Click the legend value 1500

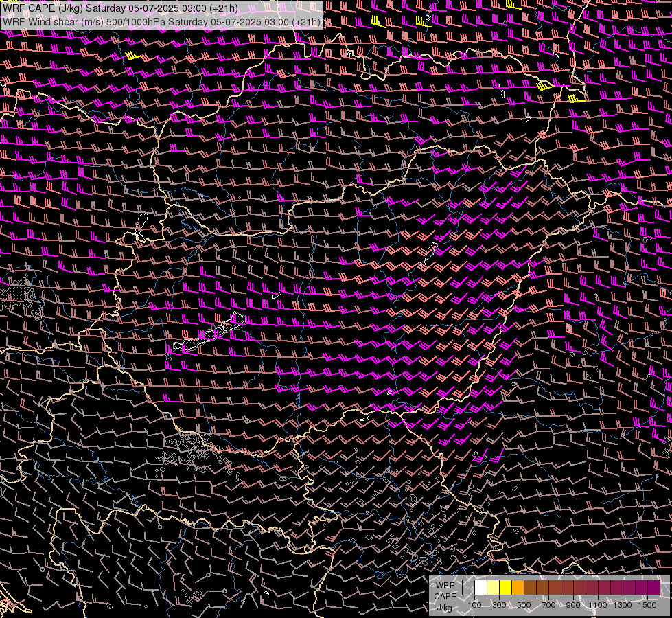pos(647,605)
